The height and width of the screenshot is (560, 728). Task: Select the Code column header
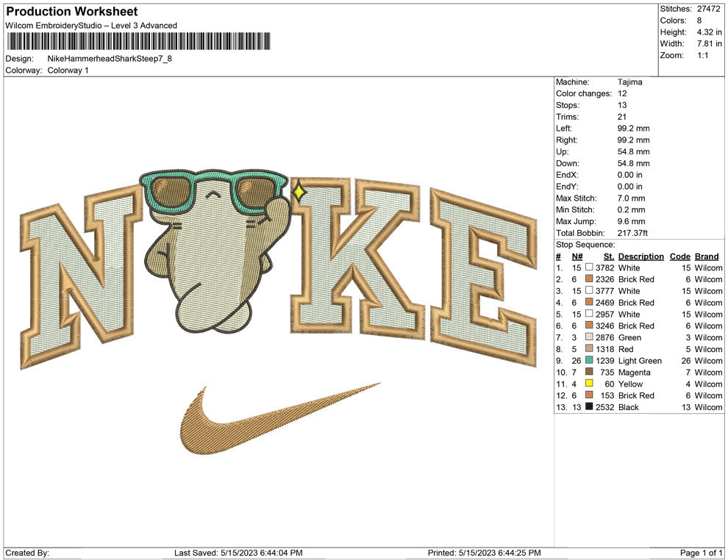pos(679,256)
